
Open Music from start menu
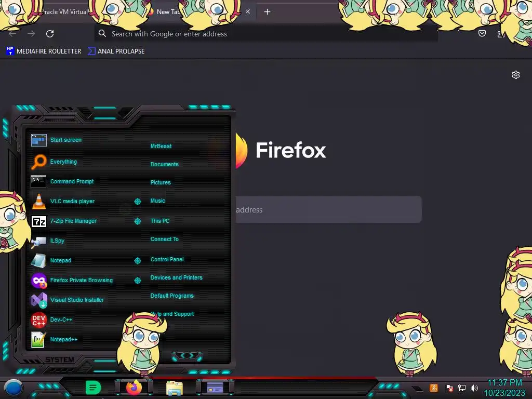click(158, 201)
